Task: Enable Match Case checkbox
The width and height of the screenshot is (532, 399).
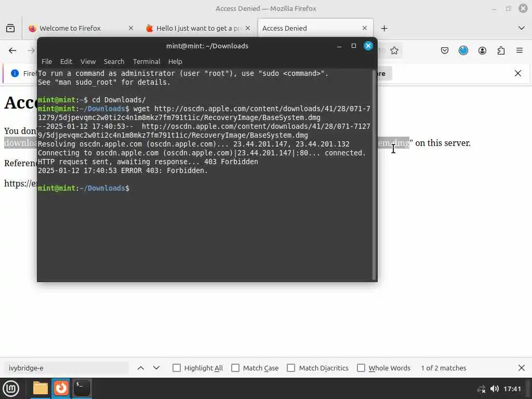Action: pos(235,368)
